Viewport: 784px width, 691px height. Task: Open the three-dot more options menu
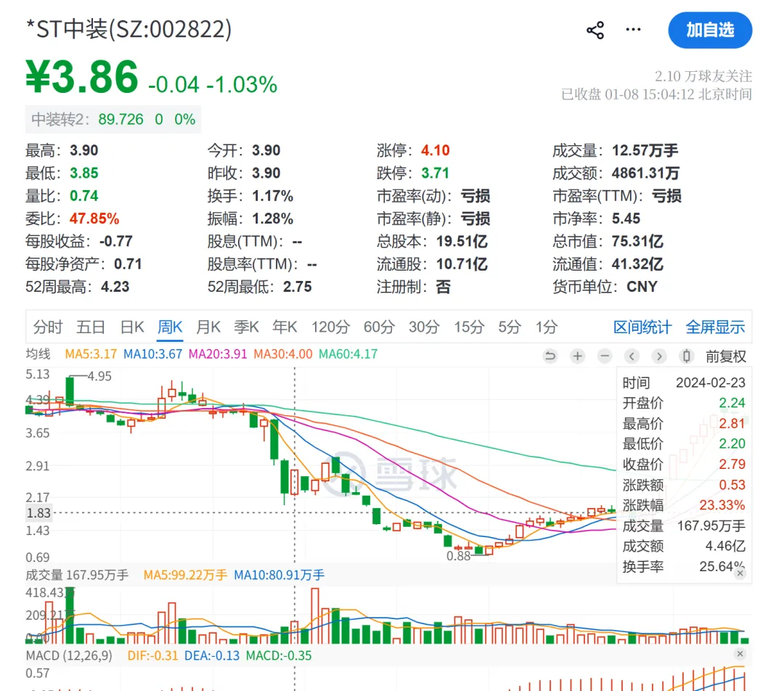[x=634, y=30]
